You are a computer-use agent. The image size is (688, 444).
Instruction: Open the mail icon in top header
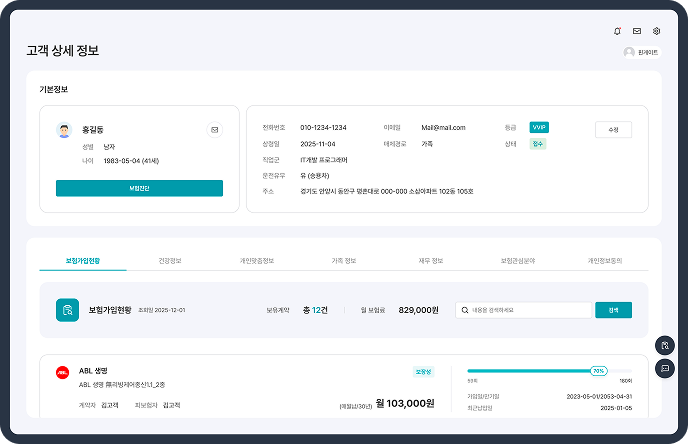tap(637, 31)
